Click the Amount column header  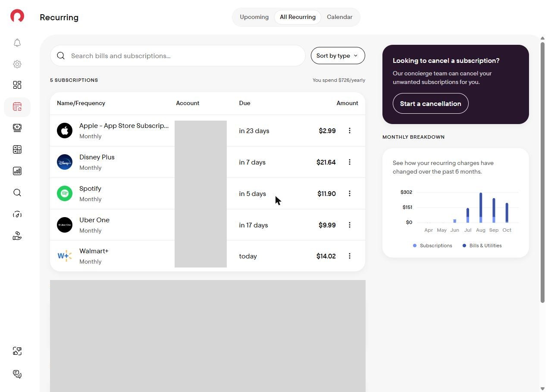point(348,103)
